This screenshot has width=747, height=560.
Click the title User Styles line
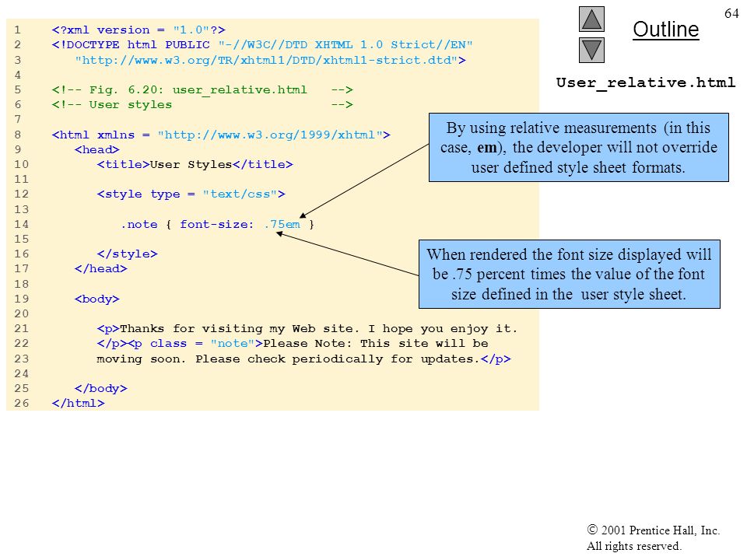tap(195, 164)
